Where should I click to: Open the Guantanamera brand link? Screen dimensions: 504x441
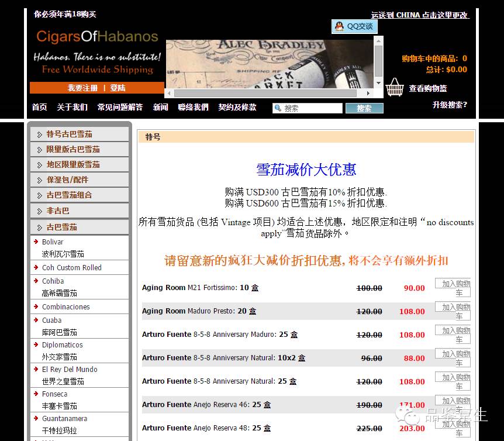pos(64,419)
